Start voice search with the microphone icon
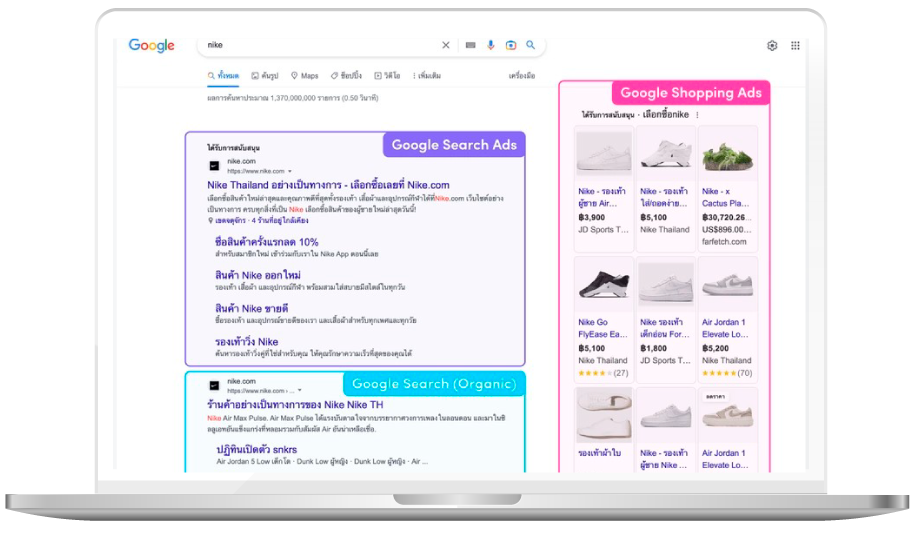The height and width of the screenshot is (538, 914). [x=490, y=45]
